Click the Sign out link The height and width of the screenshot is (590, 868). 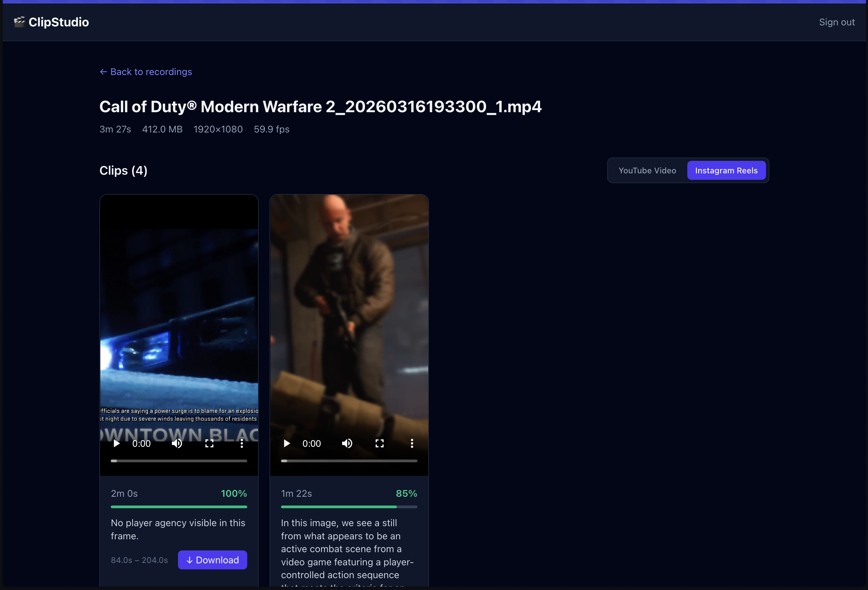[x=837, y=22]
